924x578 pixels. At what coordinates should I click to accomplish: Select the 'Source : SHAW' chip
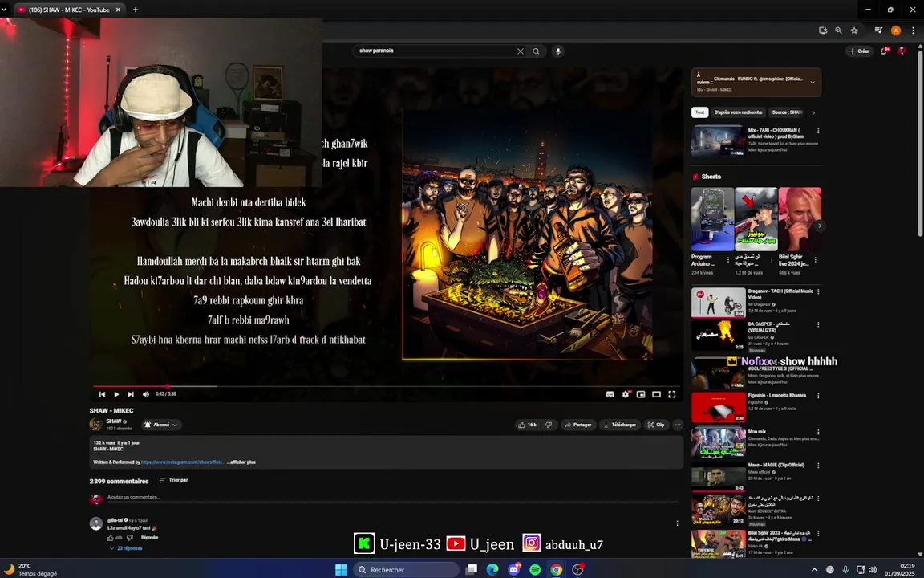[x=787, y=112]
